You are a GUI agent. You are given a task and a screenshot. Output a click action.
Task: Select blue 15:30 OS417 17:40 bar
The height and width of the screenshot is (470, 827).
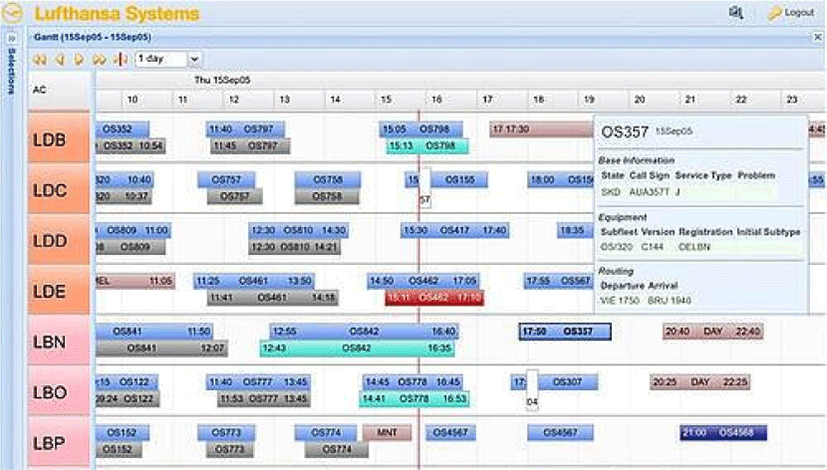[455, 231]
